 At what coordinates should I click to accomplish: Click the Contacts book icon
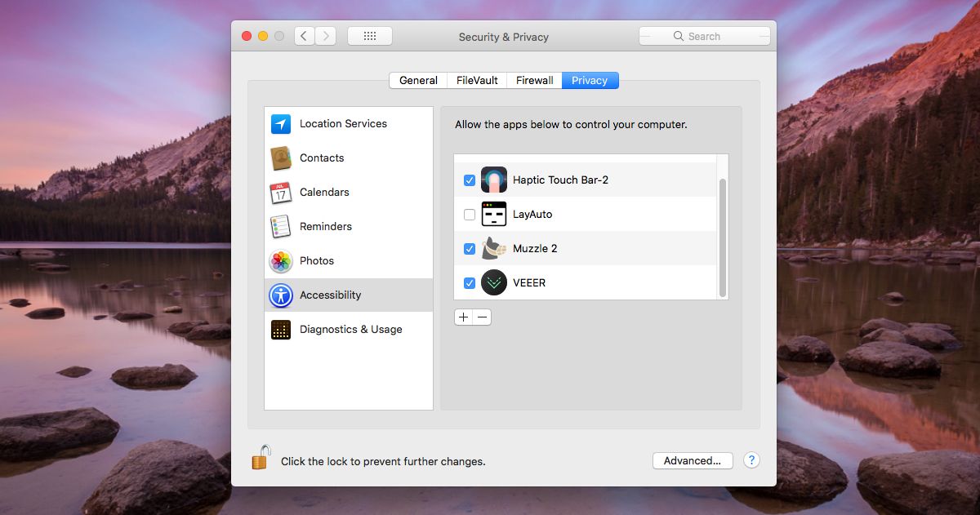pyautogui.click(x=281, y=158)
